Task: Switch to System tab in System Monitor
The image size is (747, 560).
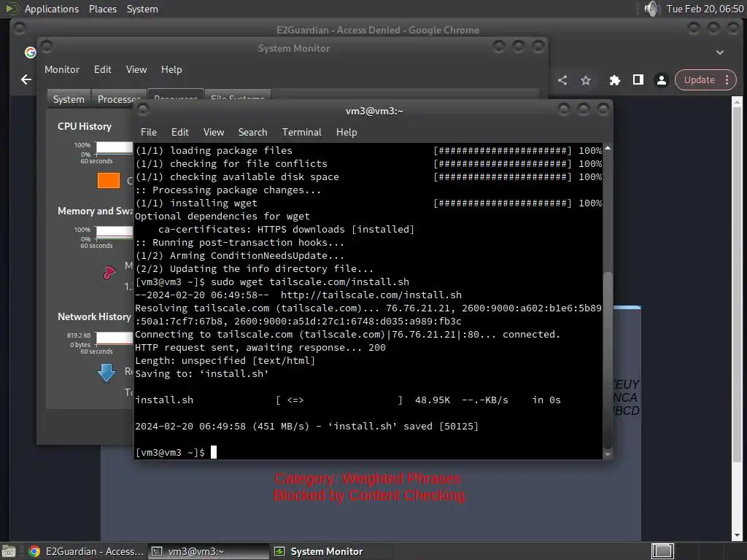Action: (69, 99)
